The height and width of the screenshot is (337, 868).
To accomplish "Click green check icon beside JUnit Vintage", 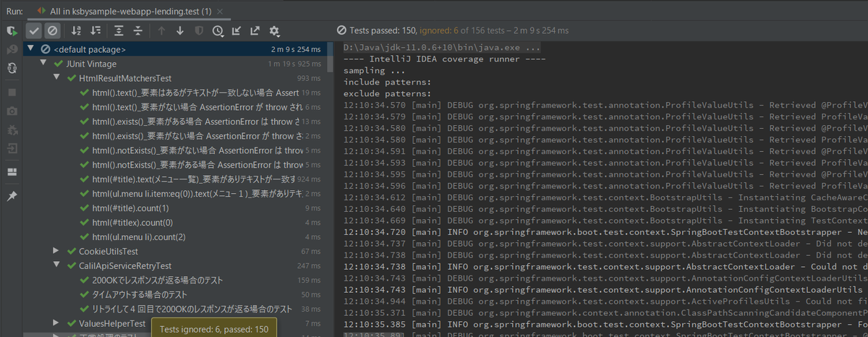I will [59, 64].
